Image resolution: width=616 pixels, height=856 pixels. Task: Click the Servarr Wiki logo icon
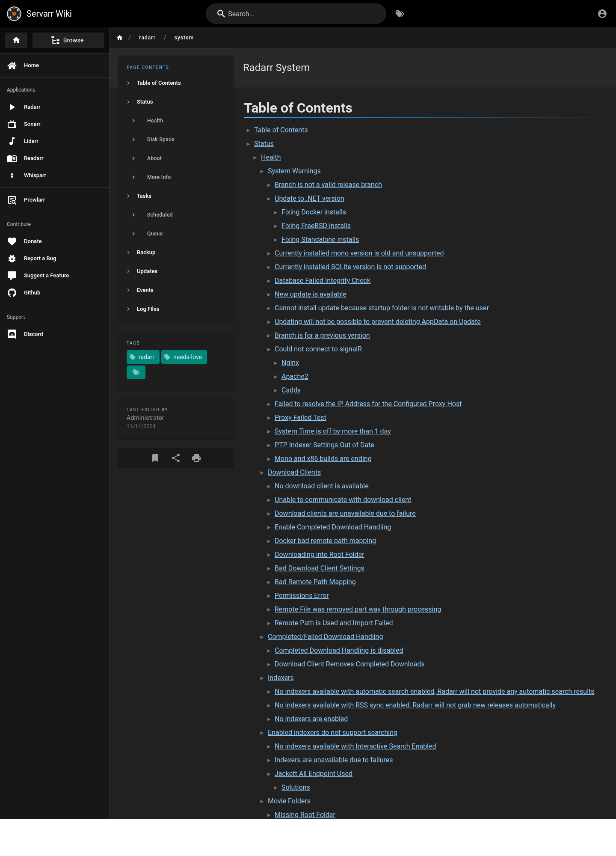tap(14, 14)
